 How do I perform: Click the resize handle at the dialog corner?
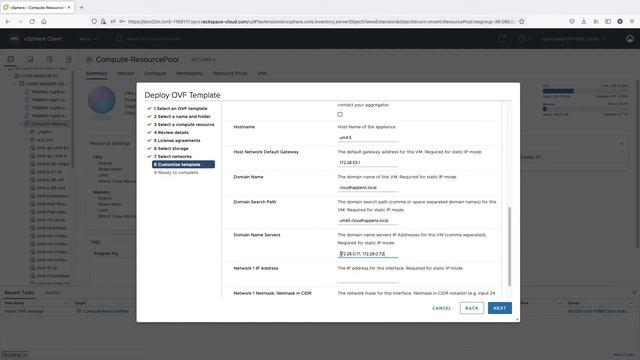517,319
